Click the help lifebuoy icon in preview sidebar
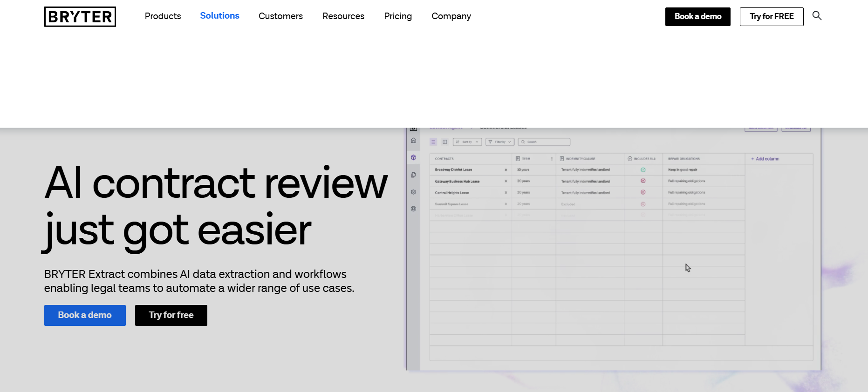 click(x=413, y=209)
